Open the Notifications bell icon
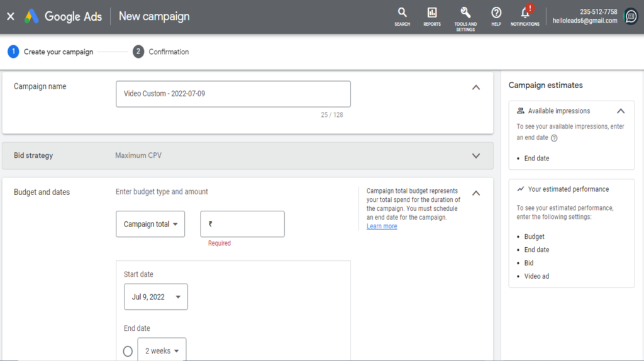The image size is (644, 361). tap(525, 13)
